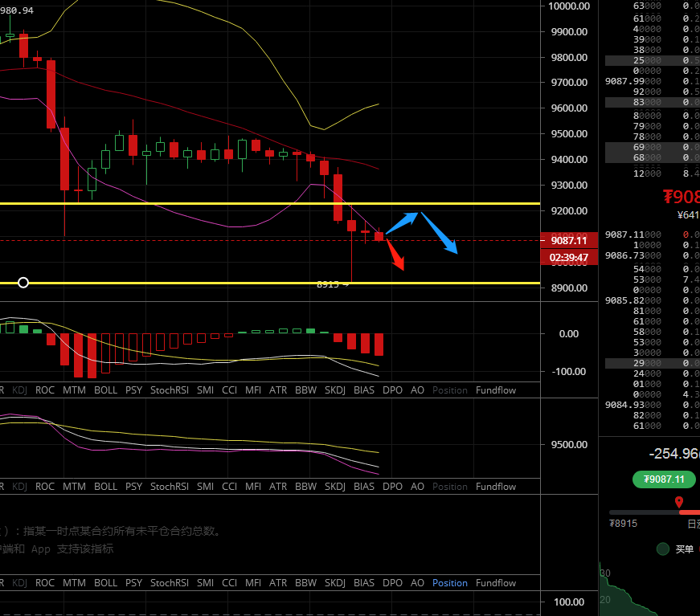Choose BOLL in the top indicator row

[x=105, y=390]
